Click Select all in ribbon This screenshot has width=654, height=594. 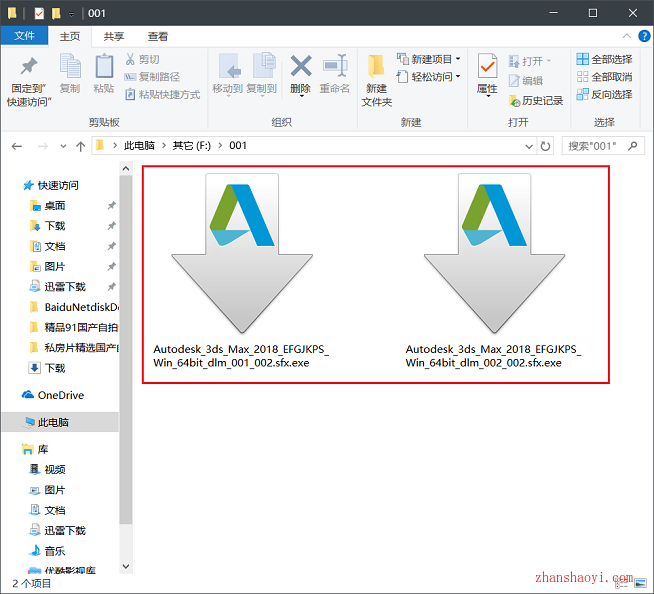604,59
